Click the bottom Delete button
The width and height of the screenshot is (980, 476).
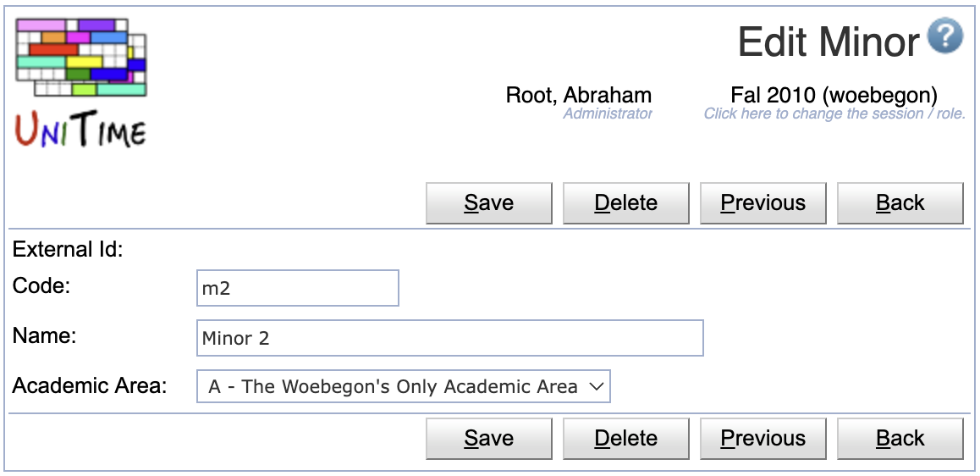click(x=625, y=439)
